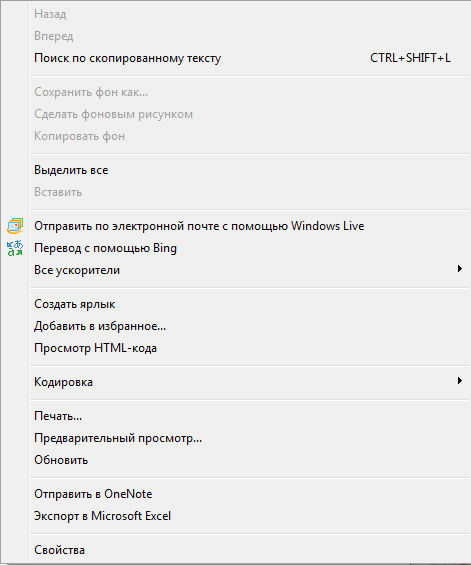Open Все ускорители menu entry
This screenshot has height=565, width=471.
(x=249, y=270)
